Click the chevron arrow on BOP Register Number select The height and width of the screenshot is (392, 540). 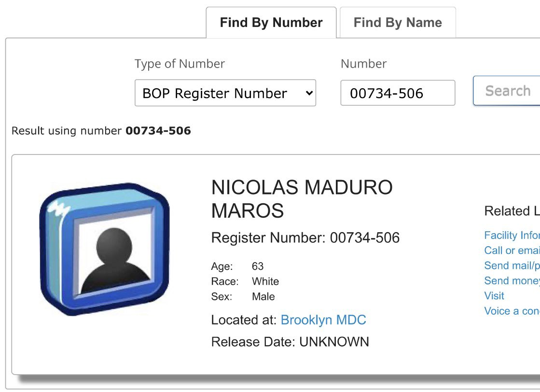pyautogui.click(x=309, y=93)
